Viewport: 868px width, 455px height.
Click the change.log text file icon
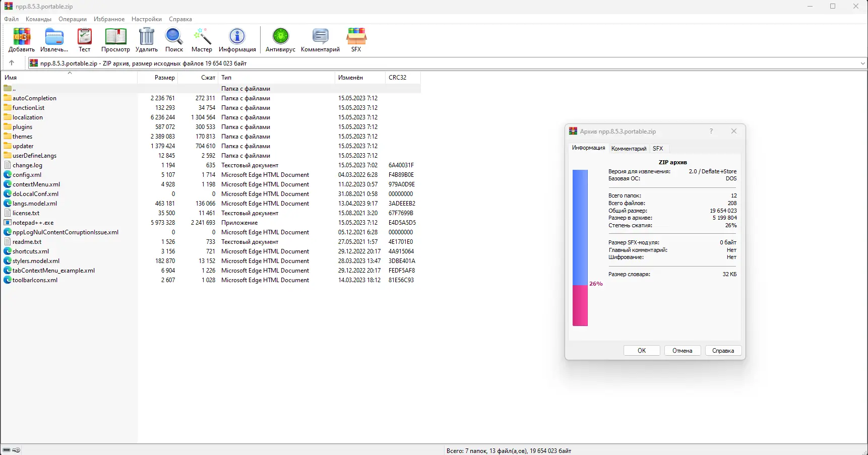(x=8, y=165)
